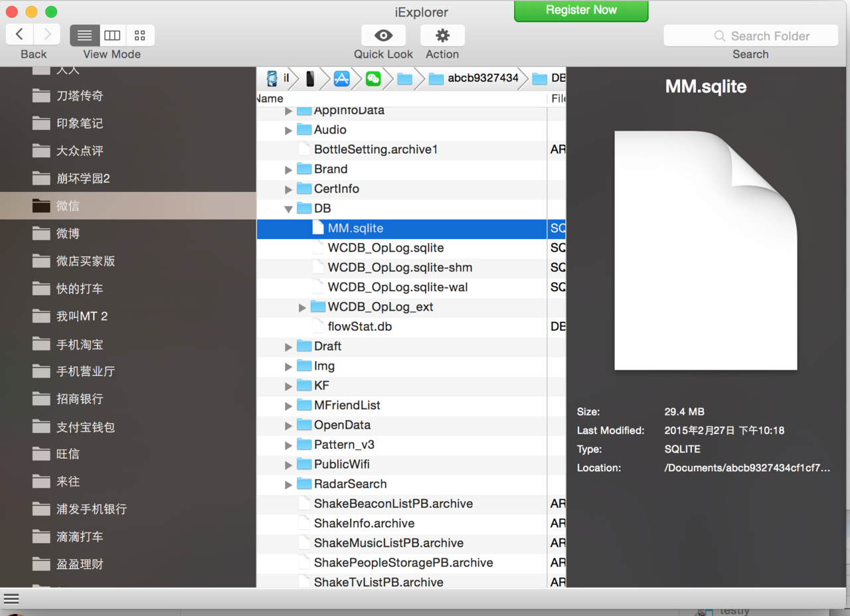The image size is (850, 616).
Task: Click the MM.sqlite document preview thumbnail
Action: 706,250
